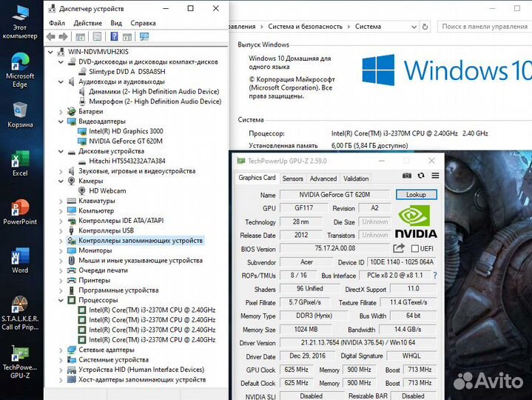
Task: Expand the Мониторы category
Action: coord(61,251)
